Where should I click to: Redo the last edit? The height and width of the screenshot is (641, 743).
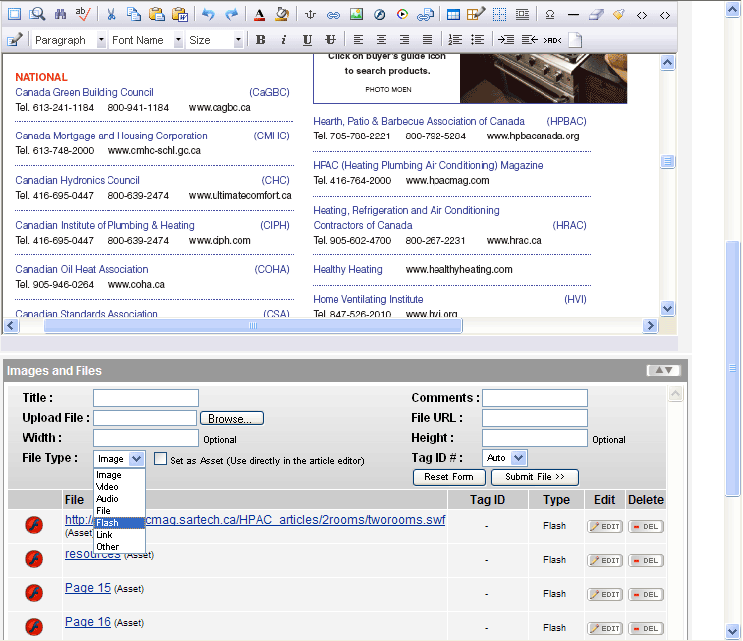tap(231, 15)
